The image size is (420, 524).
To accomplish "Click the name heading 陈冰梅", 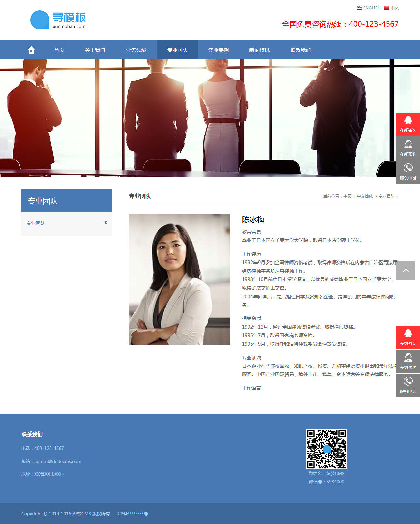I will (253, 220).
